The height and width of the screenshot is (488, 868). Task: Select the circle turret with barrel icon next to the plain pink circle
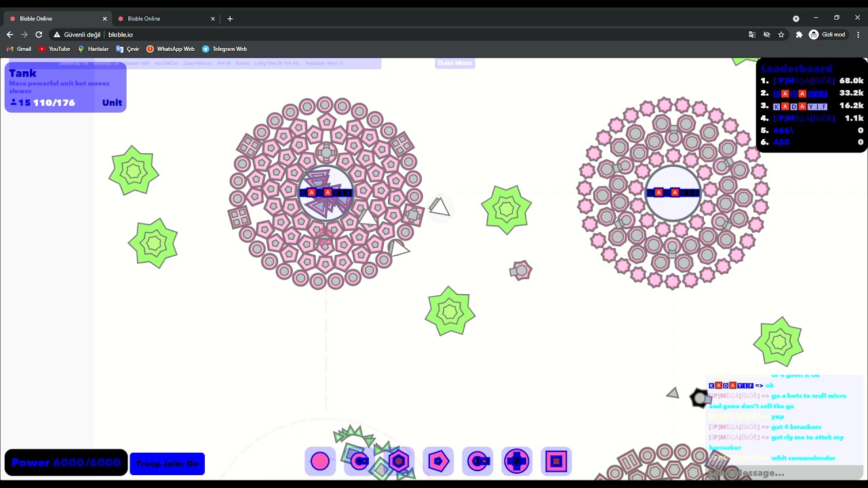point(359,462)
